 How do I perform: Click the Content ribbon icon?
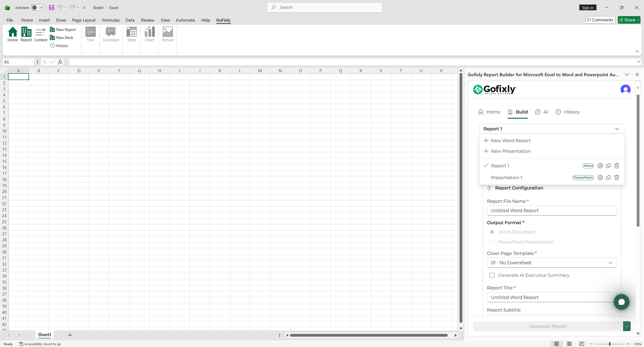pos(41,34)
